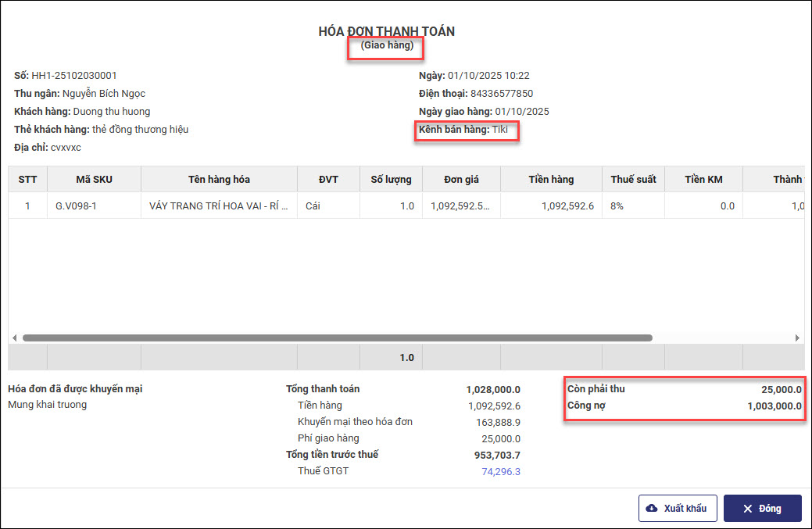This screenshot has width=812, height=529.
Task: Open the blue Thuế GTGT amount 74,296.3
Action: tap(501, 471)
